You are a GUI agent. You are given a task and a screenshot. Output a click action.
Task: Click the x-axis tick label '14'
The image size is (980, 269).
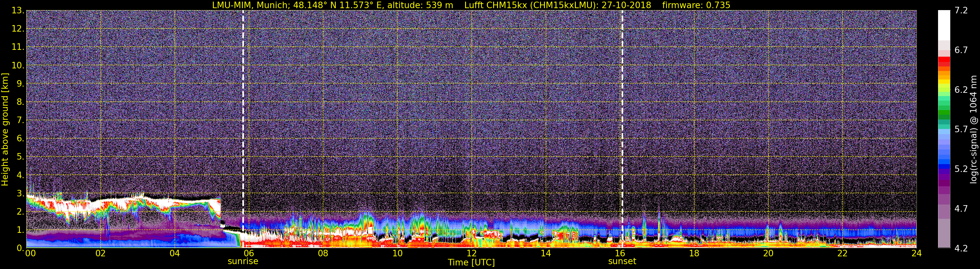click(x=545, y=253)
